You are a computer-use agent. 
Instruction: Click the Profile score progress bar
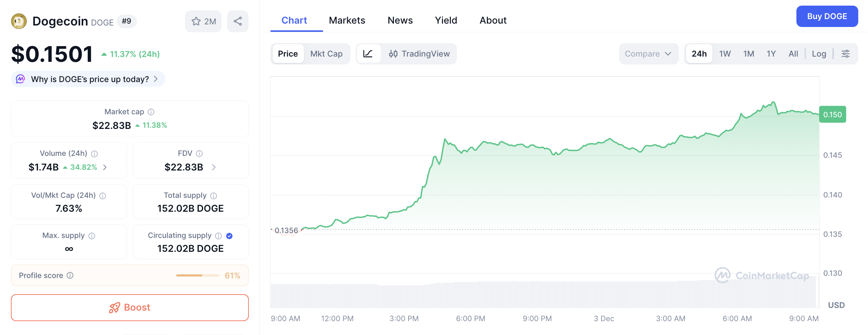coord(198,275)
